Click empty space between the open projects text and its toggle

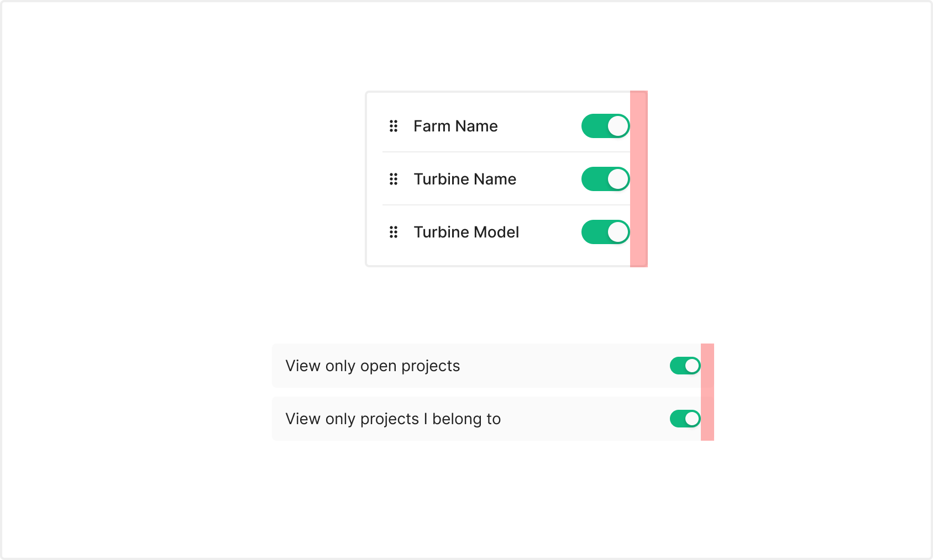(564, 366)
